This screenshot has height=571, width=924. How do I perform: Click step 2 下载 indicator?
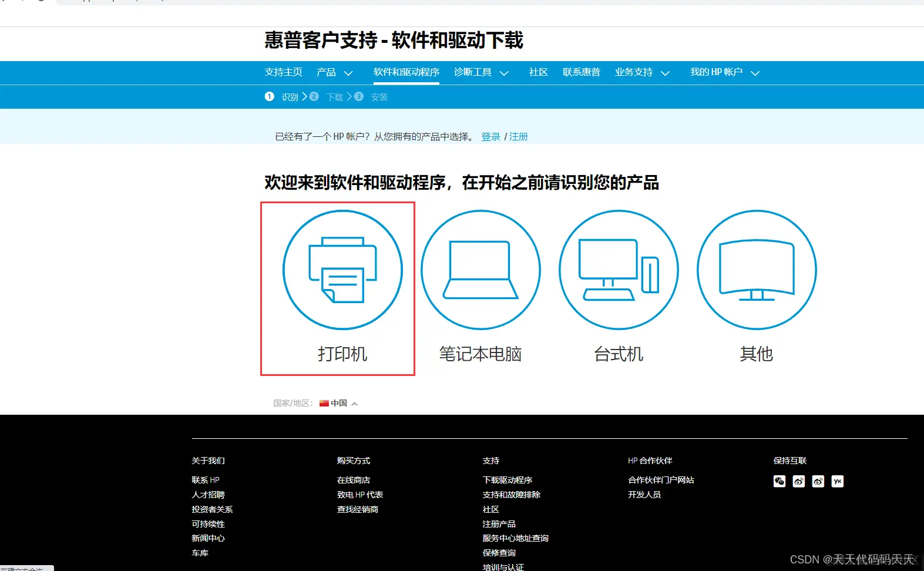point(326,96)
